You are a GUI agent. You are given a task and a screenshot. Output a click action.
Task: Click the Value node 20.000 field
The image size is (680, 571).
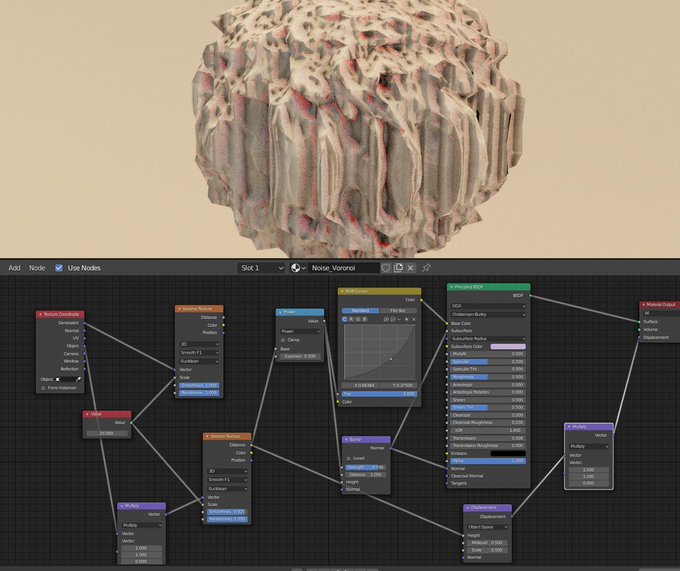[107, 433]
